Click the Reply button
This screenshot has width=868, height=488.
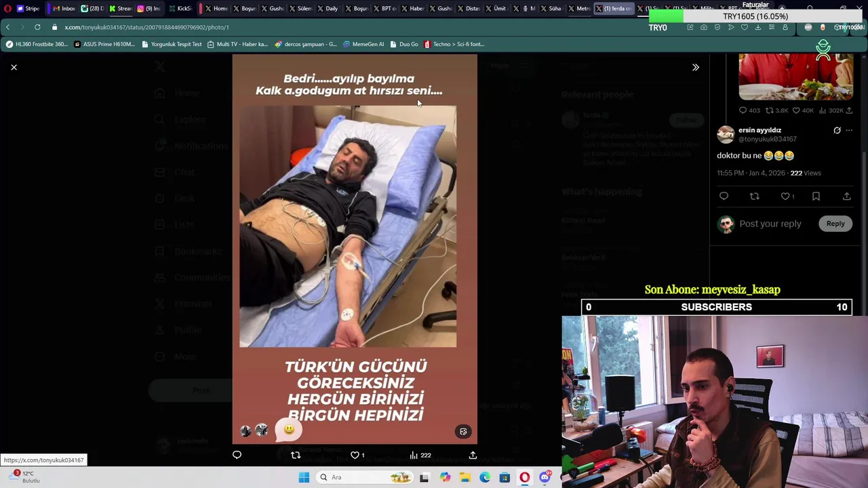[835, 224]
